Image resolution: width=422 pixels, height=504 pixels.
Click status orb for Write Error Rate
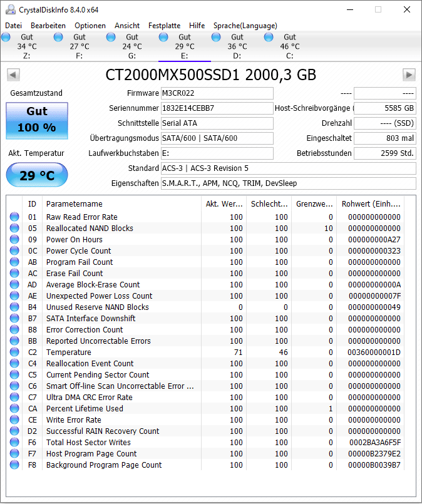tap(14, 419)
